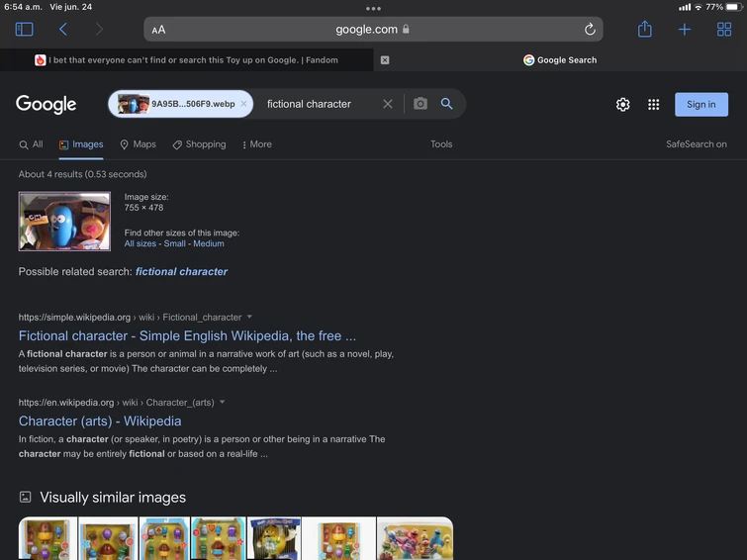Screen dimensions: 747x560
Task: Open search by image camera
Action: click(420, 104)
